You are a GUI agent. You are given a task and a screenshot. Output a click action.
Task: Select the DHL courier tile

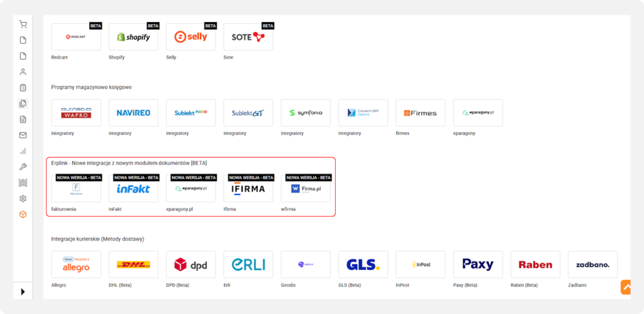(133, 265)
